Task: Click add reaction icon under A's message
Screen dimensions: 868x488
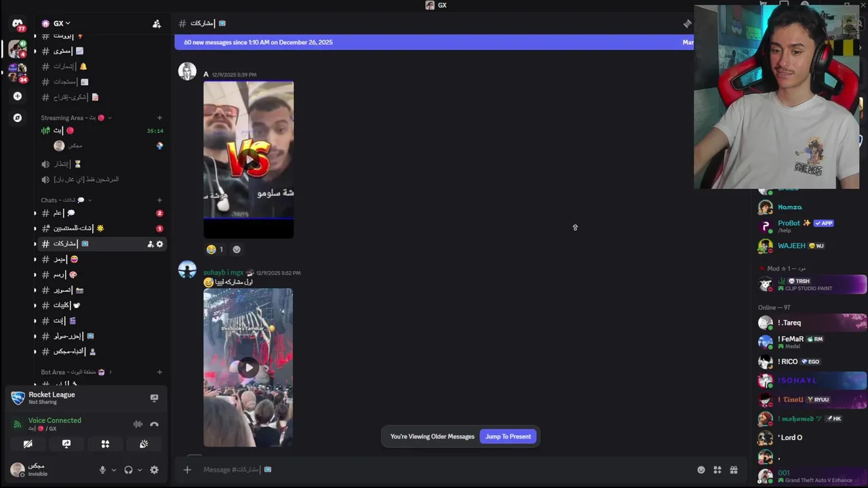Action: pyautogui.click(x=237, y=249)
